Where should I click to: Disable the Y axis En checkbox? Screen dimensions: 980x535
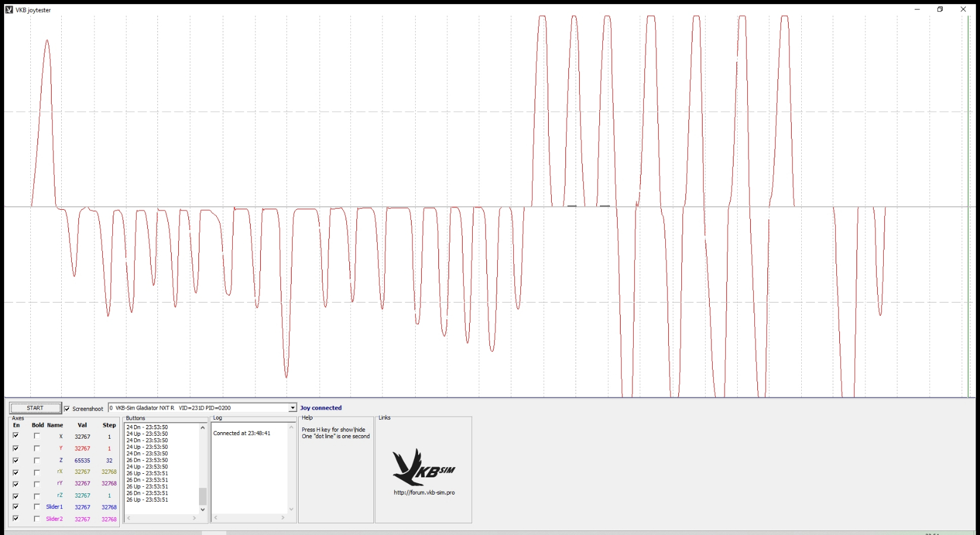16,448
